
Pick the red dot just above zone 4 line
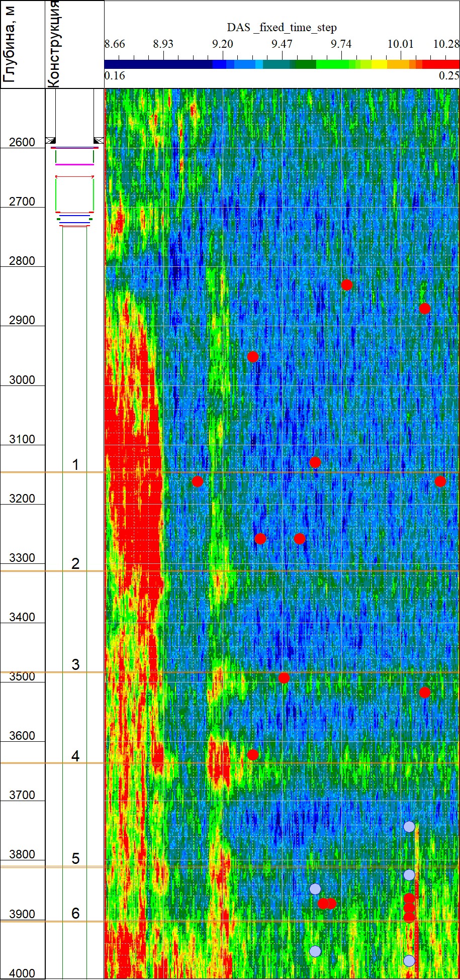pos(253,755)
